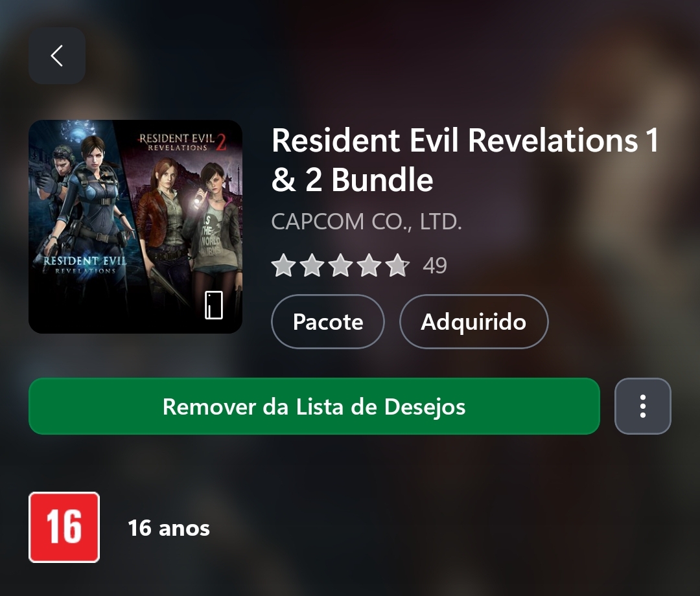Go back using the left chevron arrow
This screenshot has height=596, width=700.
point(57,56)
